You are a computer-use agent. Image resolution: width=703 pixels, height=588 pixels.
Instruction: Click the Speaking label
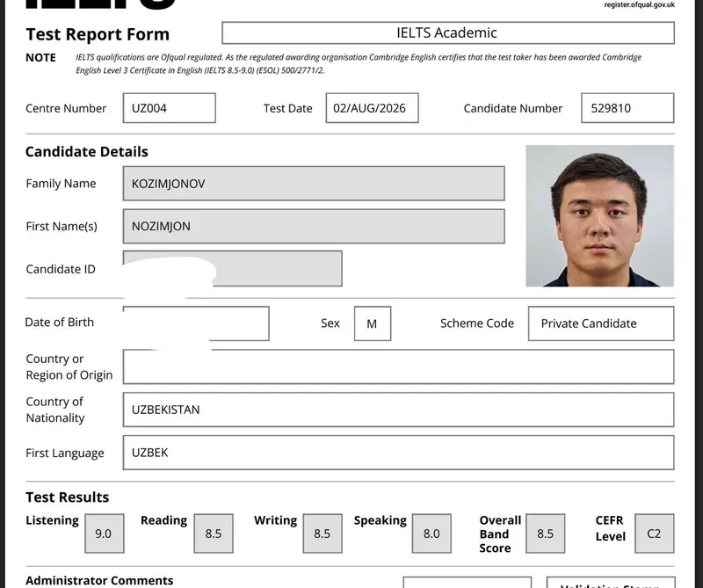380,520
